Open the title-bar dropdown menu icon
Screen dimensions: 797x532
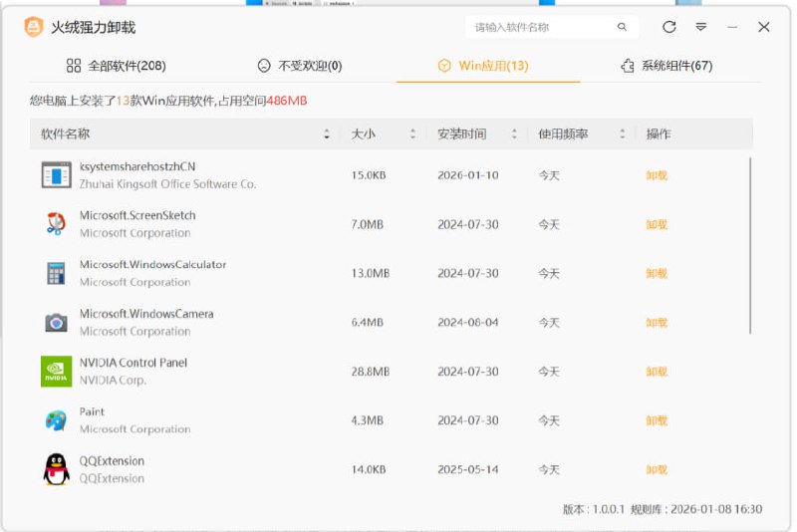[x=701, y=27]
